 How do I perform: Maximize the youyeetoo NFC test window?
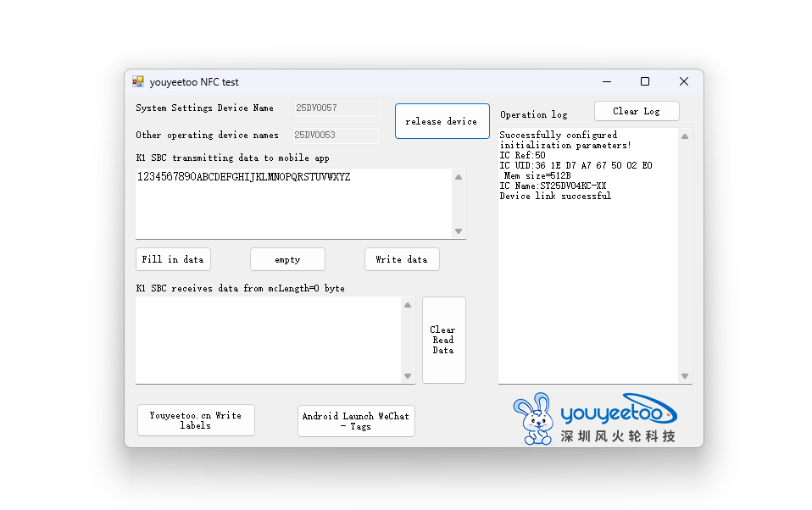645,82
